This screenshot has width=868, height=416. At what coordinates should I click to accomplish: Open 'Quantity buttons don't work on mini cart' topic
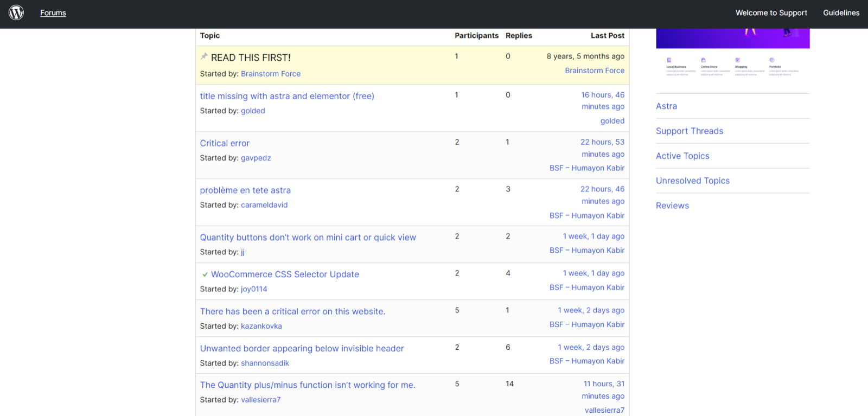tap(308, 238)
